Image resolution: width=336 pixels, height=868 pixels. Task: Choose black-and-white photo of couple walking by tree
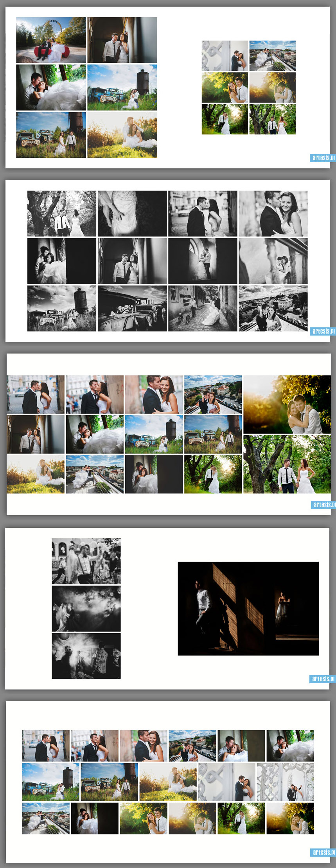pyautogui.click(x=62, y=213)
